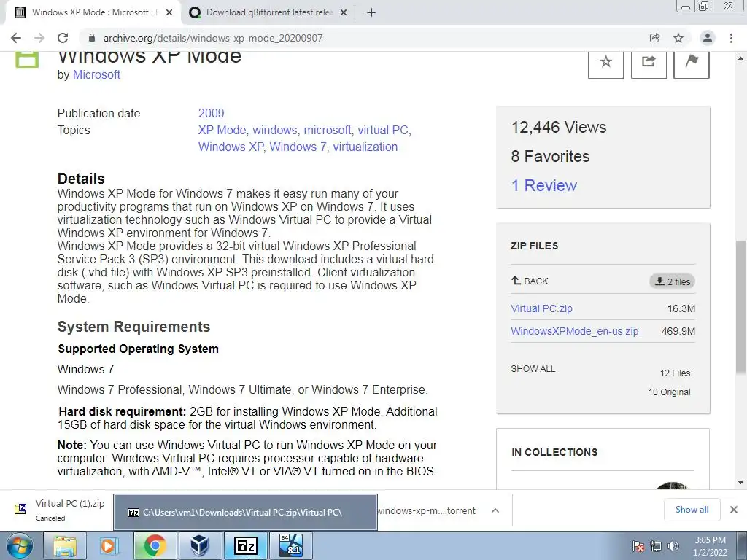Screen dimensions: 747x560
Task: Open Action Center flag tray icon
Action: (x=638, y=546)
